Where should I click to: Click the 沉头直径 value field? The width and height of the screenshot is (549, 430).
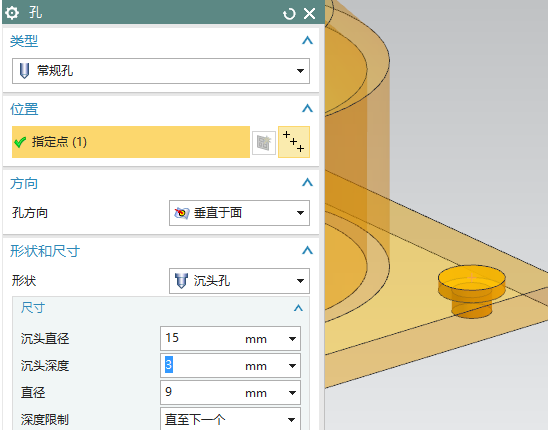coord(230,339)
